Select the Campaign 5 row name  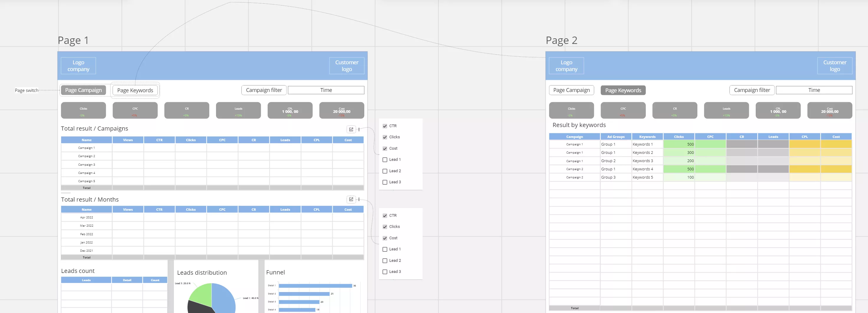pyautogui.click(x=87, y=181)
